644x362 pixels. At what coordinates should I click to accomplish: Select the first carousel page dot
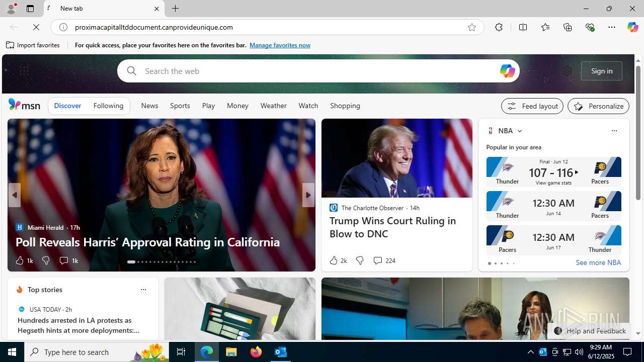tap(131, 262)
